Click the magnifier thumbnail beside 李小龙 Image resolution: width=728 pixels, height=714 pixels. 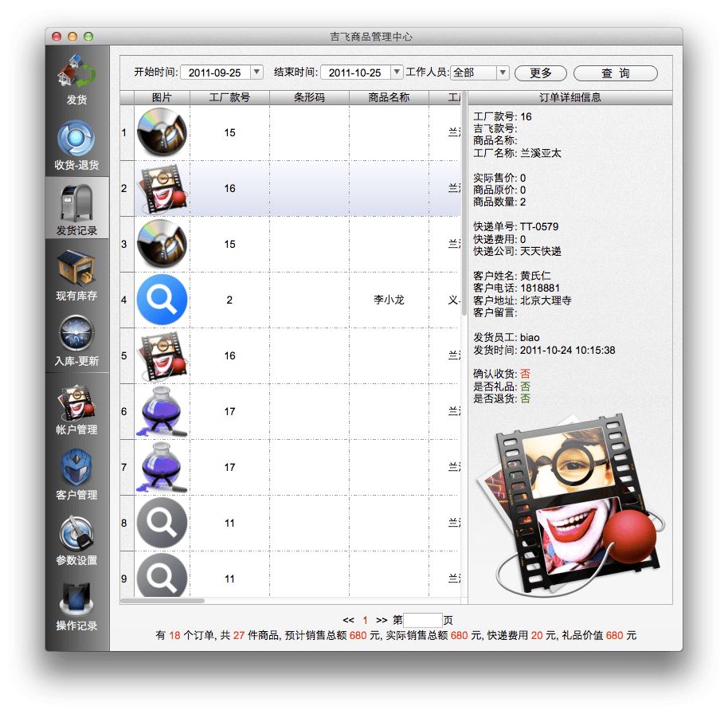(162, 300)
